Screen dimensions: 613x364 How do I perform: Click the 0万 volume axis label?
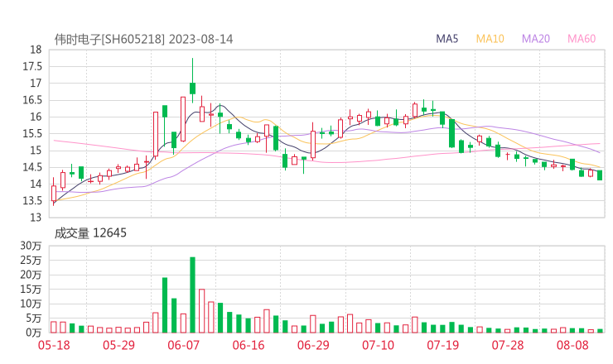(x=34, y=333)
